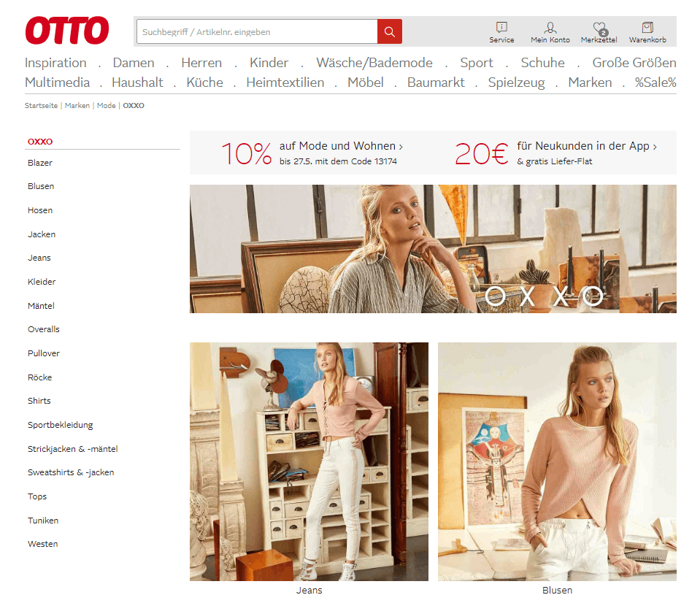
Task: Select Jeans in the sidebar
Action: point(39,258)
